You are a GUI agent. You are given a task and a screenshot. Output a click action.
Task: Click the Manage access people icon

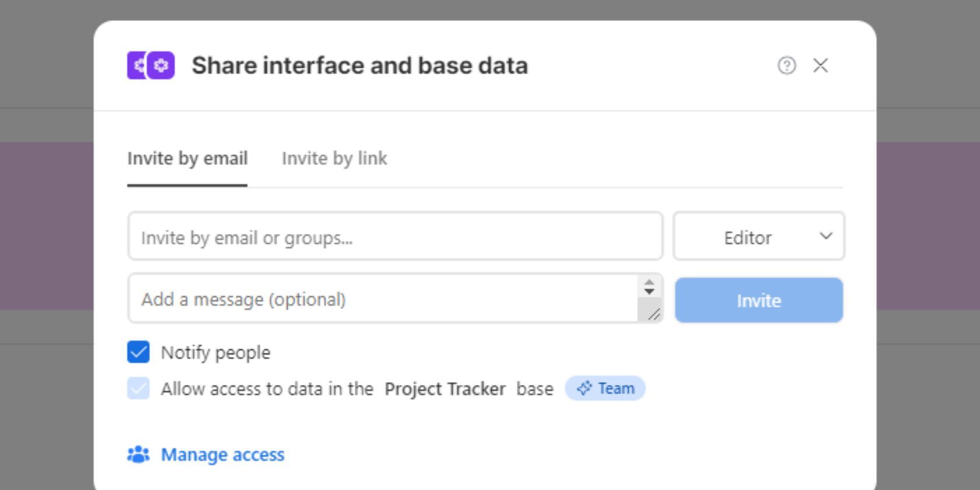click(x=138, y=454)
